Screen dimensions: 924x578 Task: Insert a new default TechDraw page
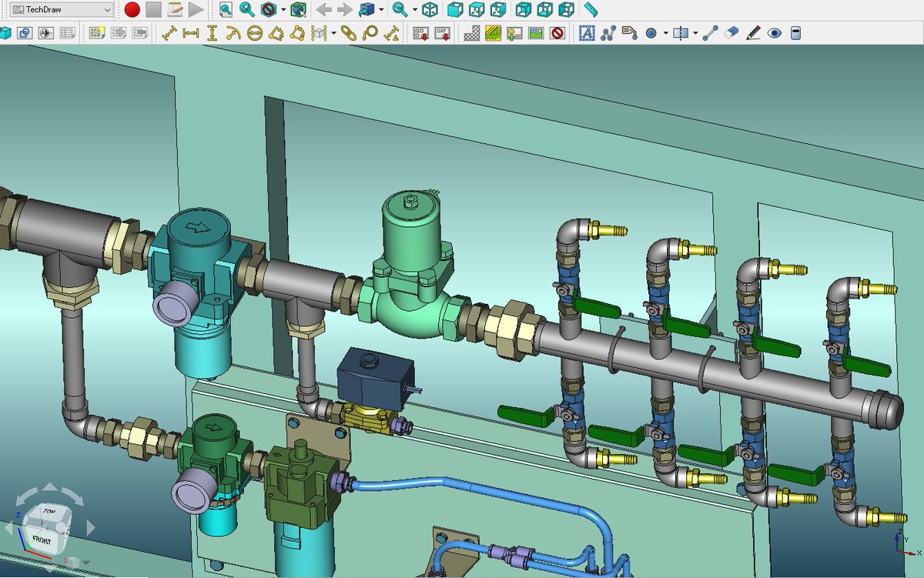(x=5, y=33)
